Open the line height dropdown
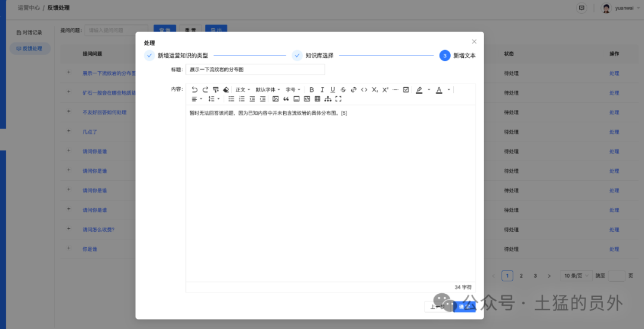Viewport: 644px width, 329px height. [x=213, y=99]
